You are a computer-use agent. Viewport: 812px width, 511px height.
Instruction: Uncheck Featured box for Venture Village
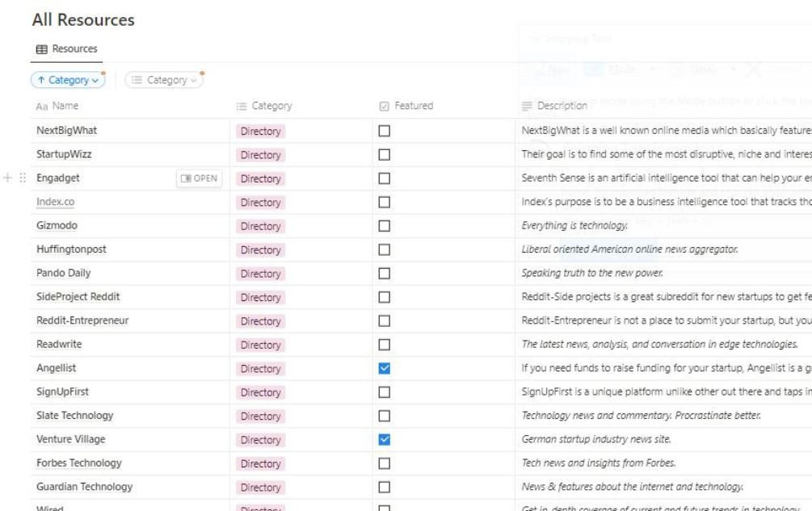[x=385, y=440]
